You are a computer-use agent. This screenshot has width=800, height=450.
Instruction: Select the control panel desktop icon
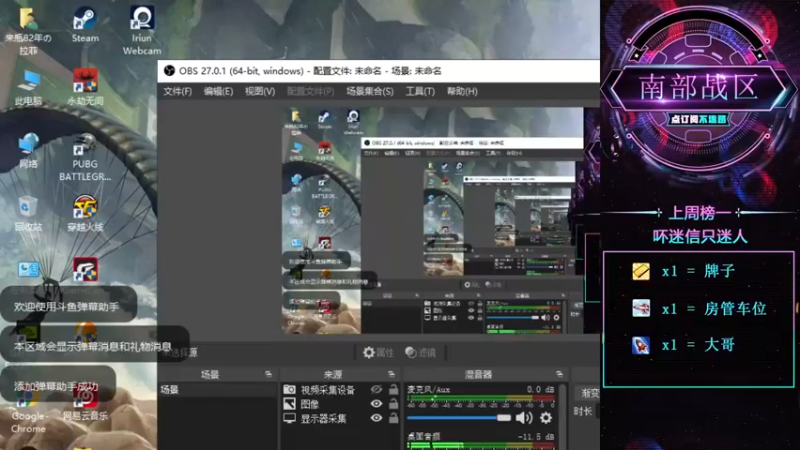pos(28,269)
